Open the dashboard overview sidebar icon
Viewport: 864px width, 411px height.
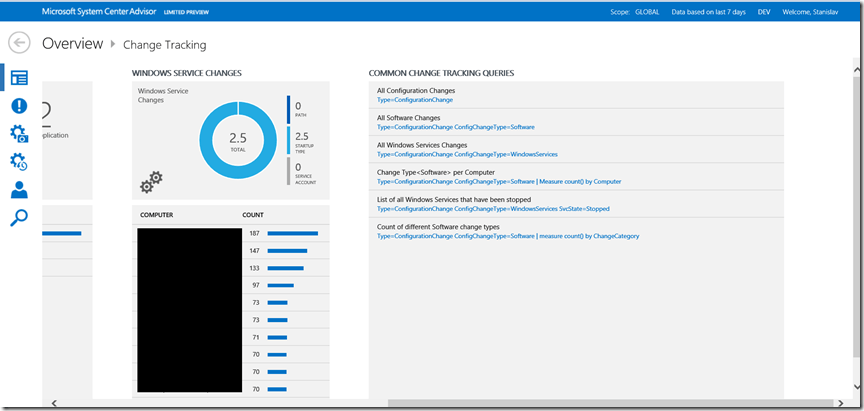[x=18, y=78]
